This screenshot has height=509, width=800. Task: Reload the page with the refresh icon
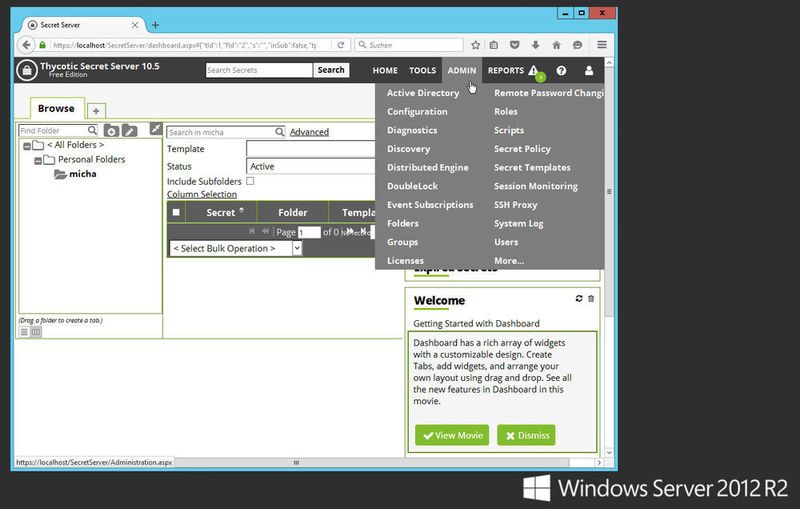[x=340, y=45]
